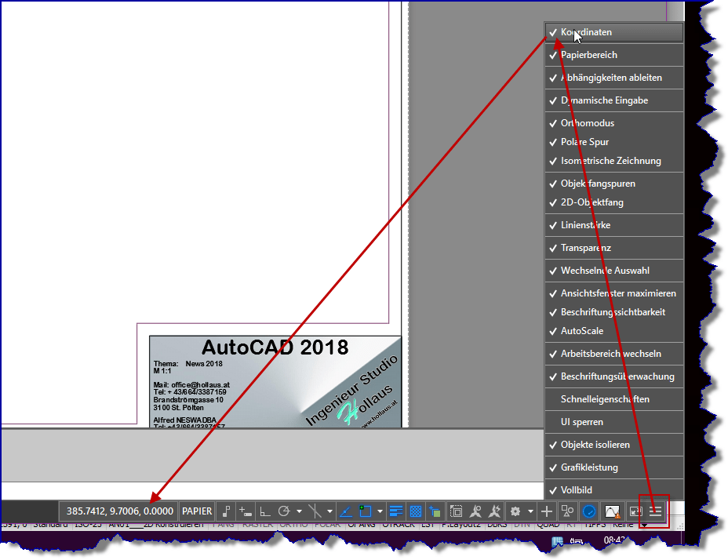Open the status bar customization menu icon

655,511
